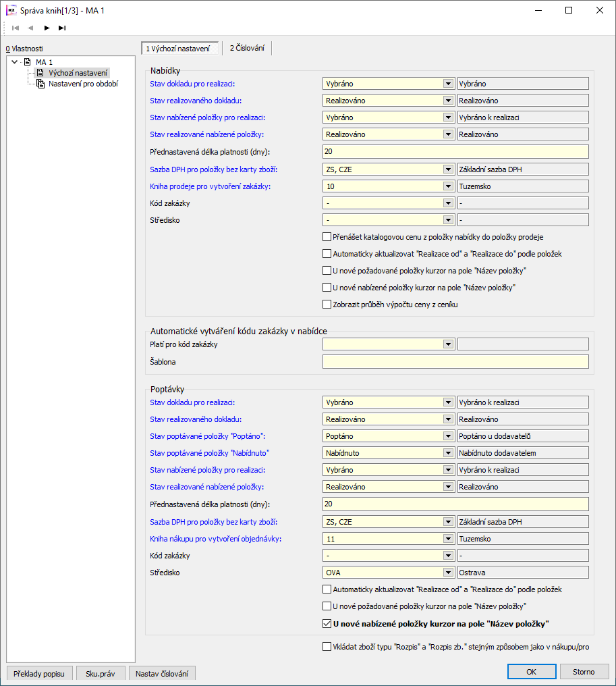Click the Stav nabízené položky pro realizaci link in Nabídky
The image size is (616, 686).
coord(208,117)
